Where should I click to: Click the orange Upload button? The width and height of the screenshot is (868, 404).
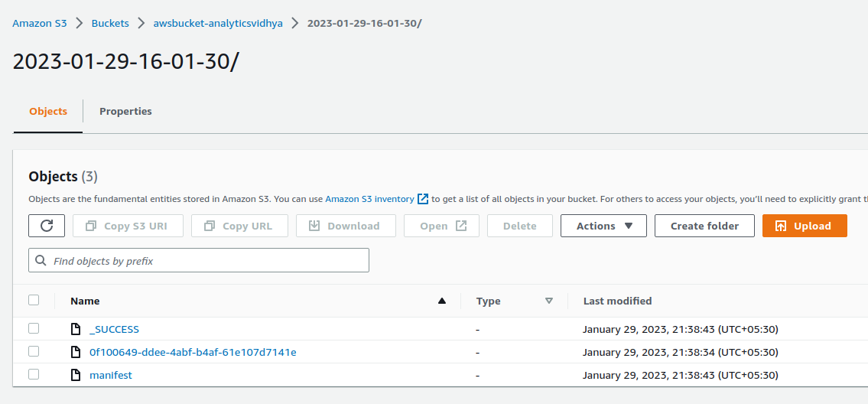click(x=805, y=226)
